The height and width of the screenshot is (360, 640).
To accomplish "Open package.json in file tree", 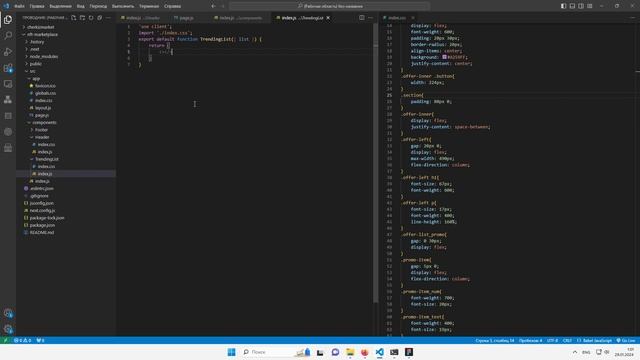I will click(42, 225).
